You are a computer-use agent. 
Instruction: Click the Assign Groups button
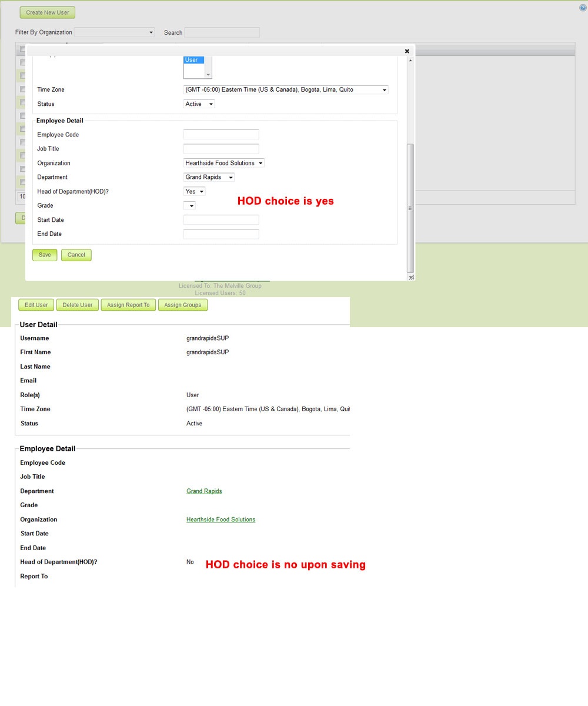(183, 305)
